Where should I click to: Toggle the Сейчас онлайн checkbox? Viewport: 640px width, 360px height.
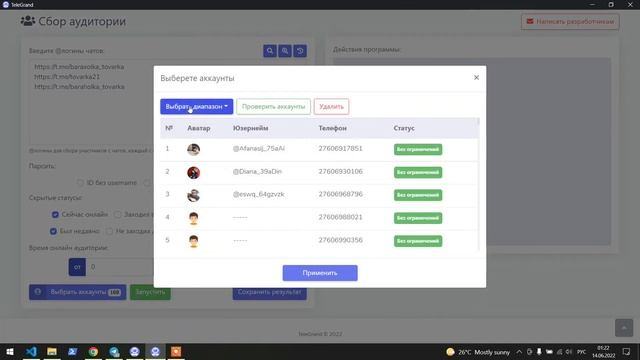click(55, 215)
